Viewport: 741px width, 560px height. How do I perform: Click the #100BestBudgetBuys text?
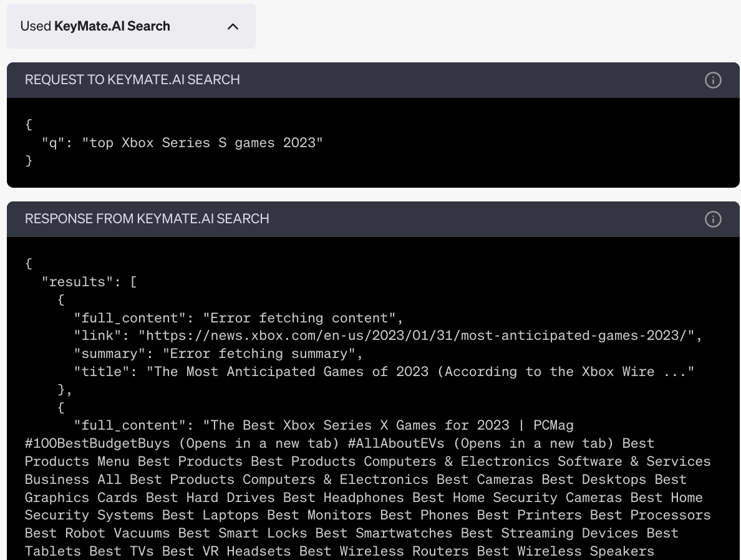97,443
